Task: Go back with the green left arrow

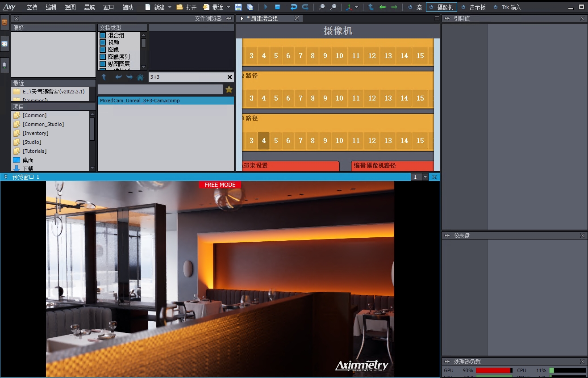Action: pyautogui.click(x=383, y=7)
